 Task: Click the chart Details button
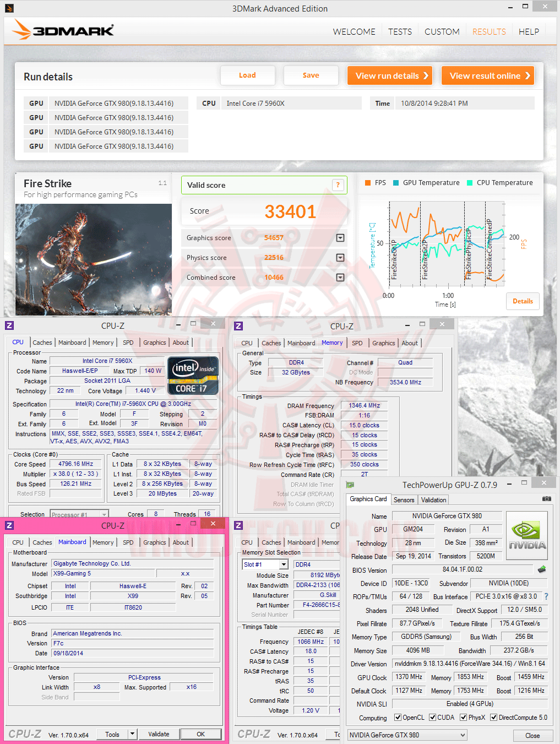point(523,301)
